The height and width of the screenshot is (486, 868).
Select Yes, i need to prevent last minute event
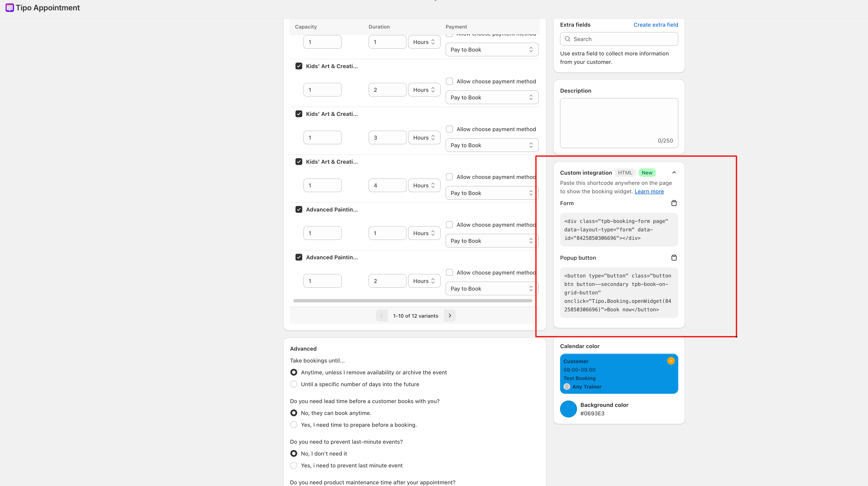294,465
